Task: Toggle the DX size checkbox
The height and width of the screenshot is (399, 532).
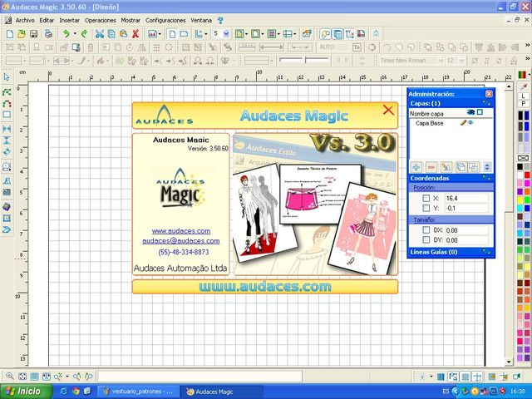Action: tap(426, 230)
